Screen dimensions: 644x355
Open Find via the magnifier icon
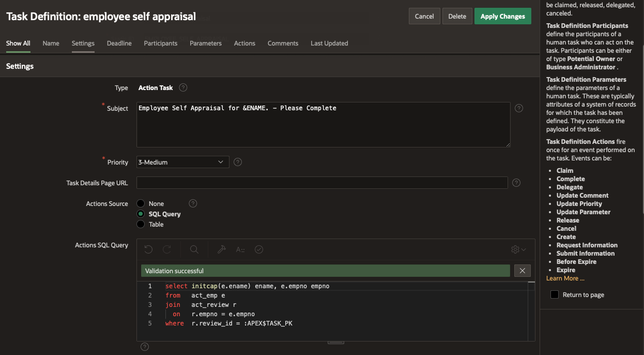pyautogui.click(x=194, y=249)
